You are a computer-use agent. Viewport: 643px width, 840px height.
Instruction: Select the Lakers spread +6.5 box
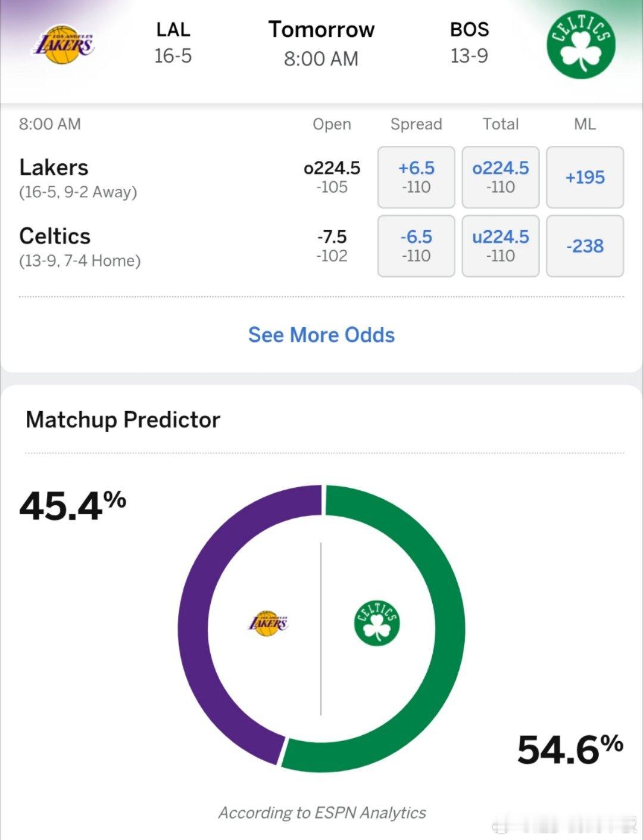click(416, 177)
